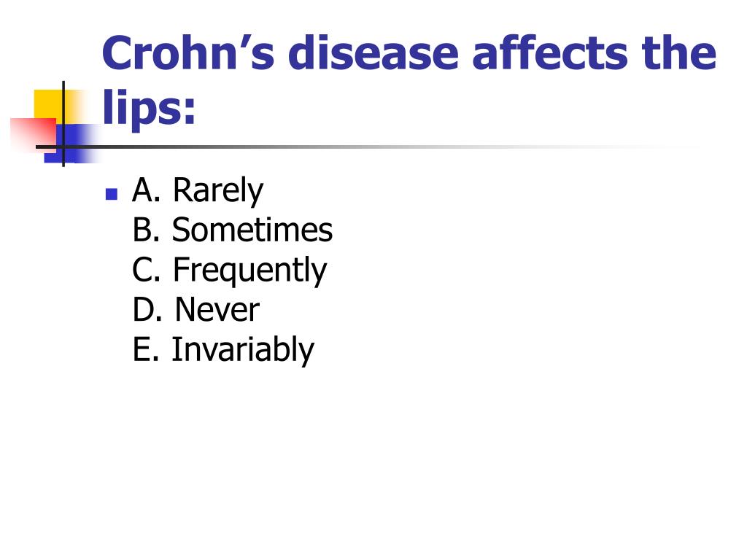
Task: Click the word lips: in the title
Action: coord(149,107)
